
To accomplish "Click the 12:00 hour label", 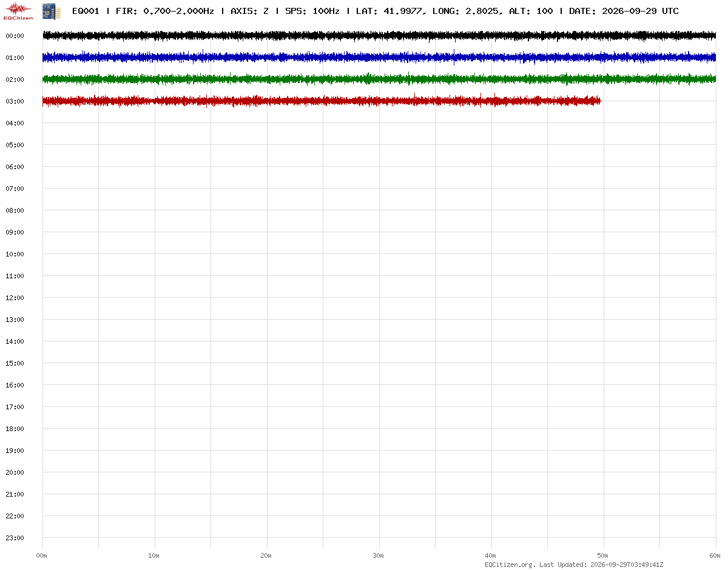I will click(15, 298).
